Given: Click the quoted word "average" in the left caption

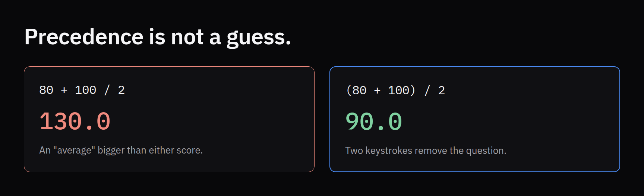Looking at the screenshot, I should pos(74,150).
